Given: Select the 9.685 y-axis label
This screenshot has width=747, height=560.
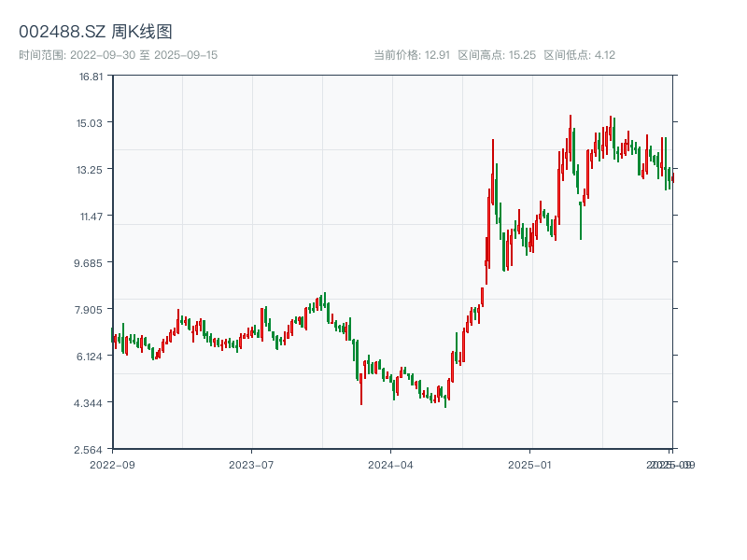Looking at the screenshot, I should [91, 262].
